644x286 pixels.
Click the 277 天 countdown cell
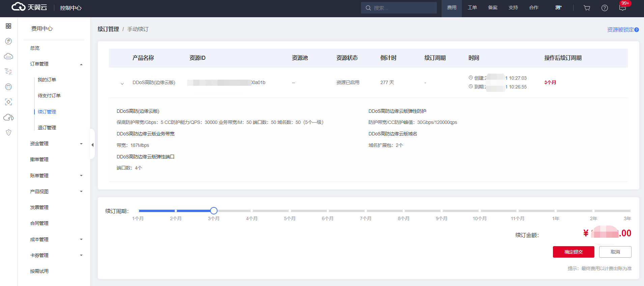(x=387, y=82)
